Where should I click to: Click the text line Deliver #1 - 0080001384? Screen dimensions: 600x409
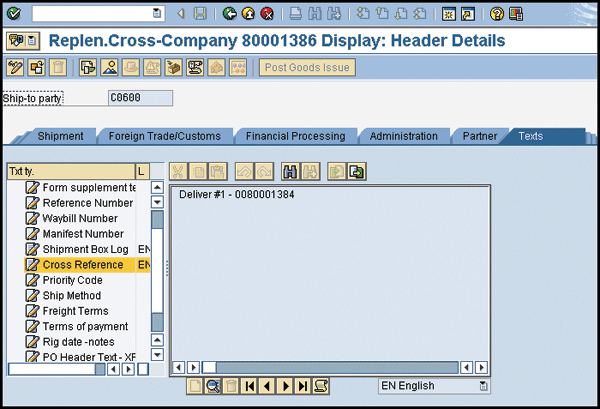click(236, 194)
